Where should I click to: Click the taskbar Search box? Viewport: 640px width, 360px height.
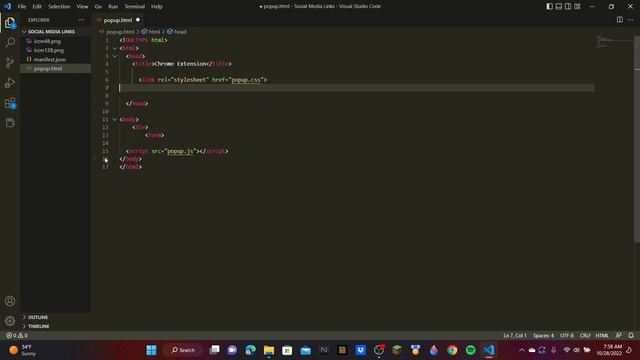(183, 350)
